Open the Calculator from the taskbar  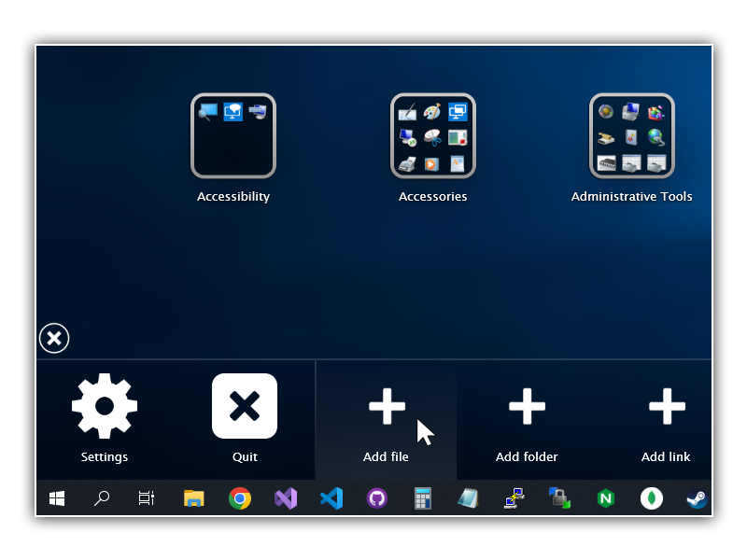423,498
